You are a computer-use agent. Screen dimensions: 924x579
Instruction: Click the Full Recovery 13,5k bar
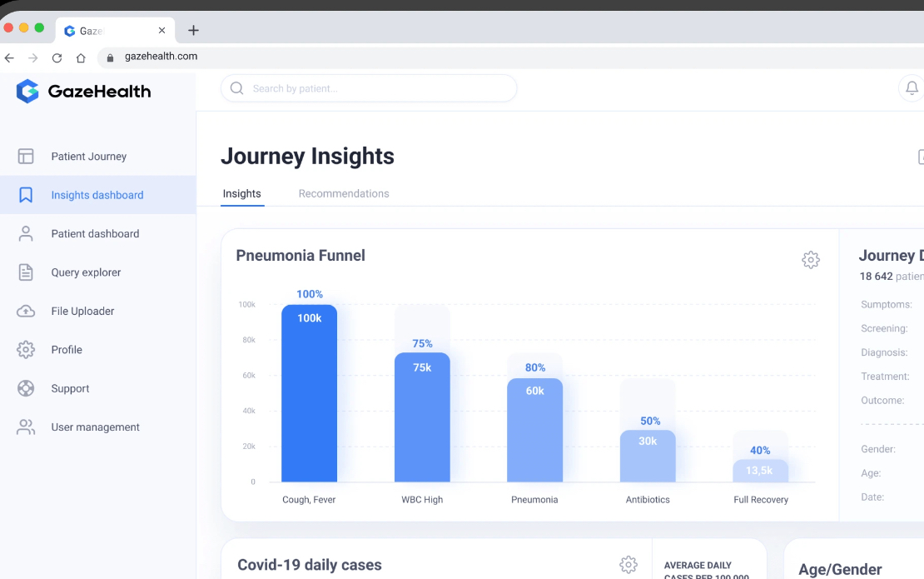click(x=760, y=471)
